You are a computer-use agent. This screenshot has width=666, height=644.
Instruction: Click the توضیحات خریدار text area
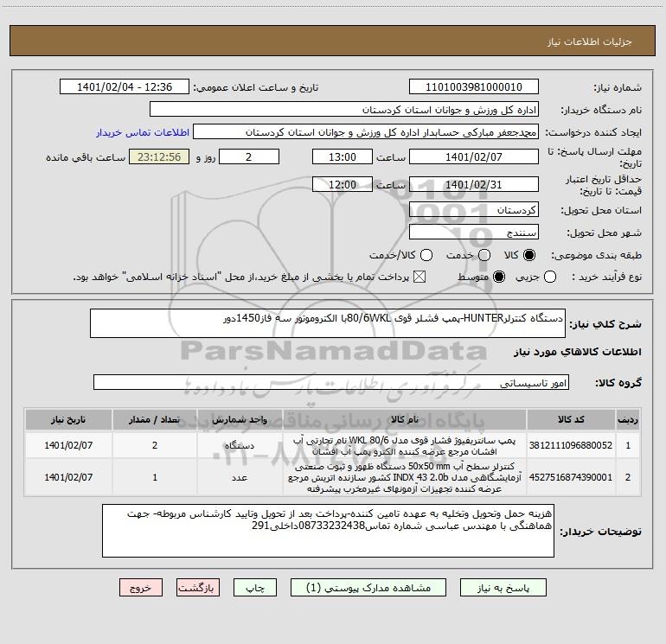coord(328,531)
